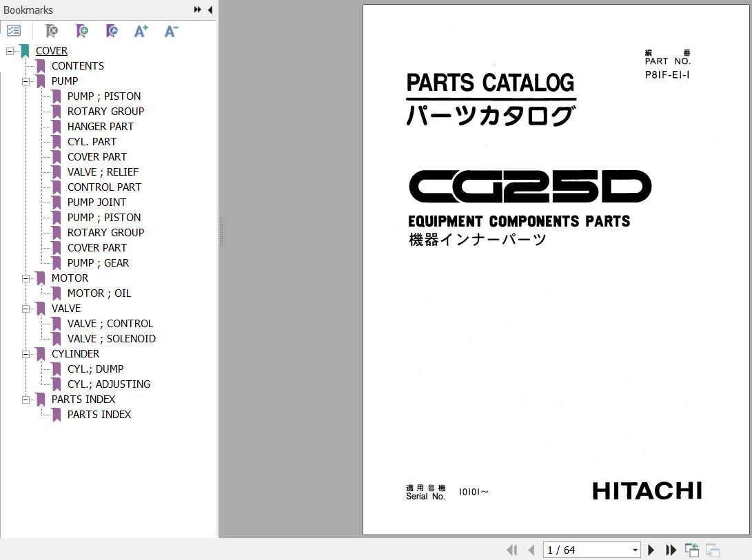Select the PUMP JOINT bookmark
Image resolution: width=752 pixels, height=560 pixels.
(97, 203)
